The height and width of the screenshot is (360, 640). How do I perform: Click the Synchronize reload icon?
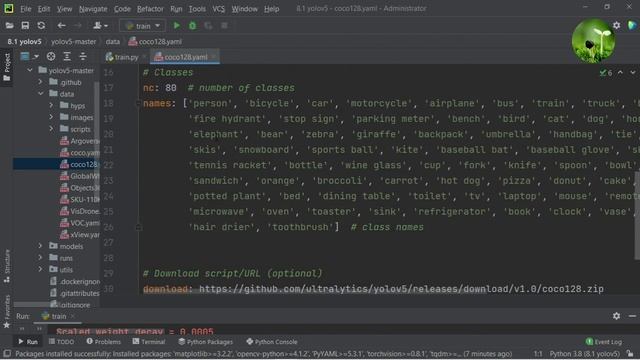pos(41,26)
